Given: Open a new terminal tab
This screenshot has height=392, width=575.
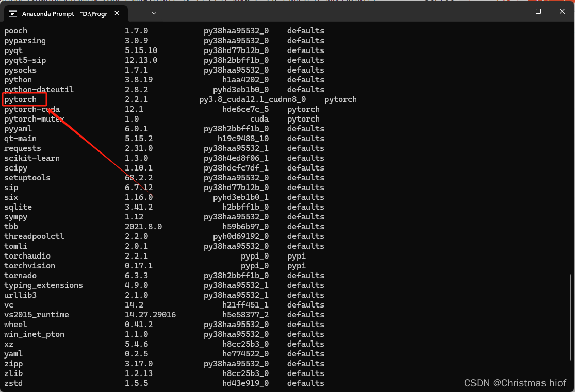Looking at the screenshot, I should coord(139,13).
